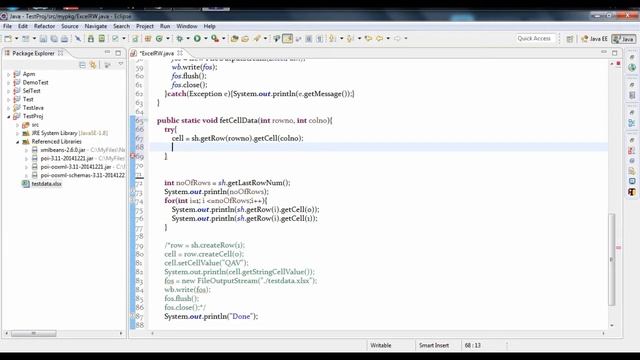Click the New file toolbar icon
The height and width of the screenshot is (360, 640).
coord(8,38)
